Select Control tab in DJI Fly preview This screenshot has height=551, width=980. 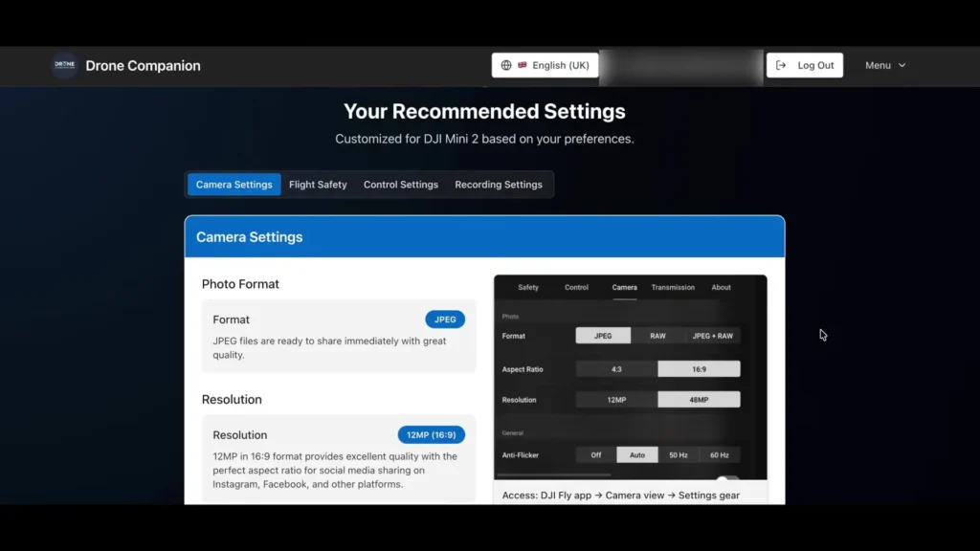coord(576,287)
